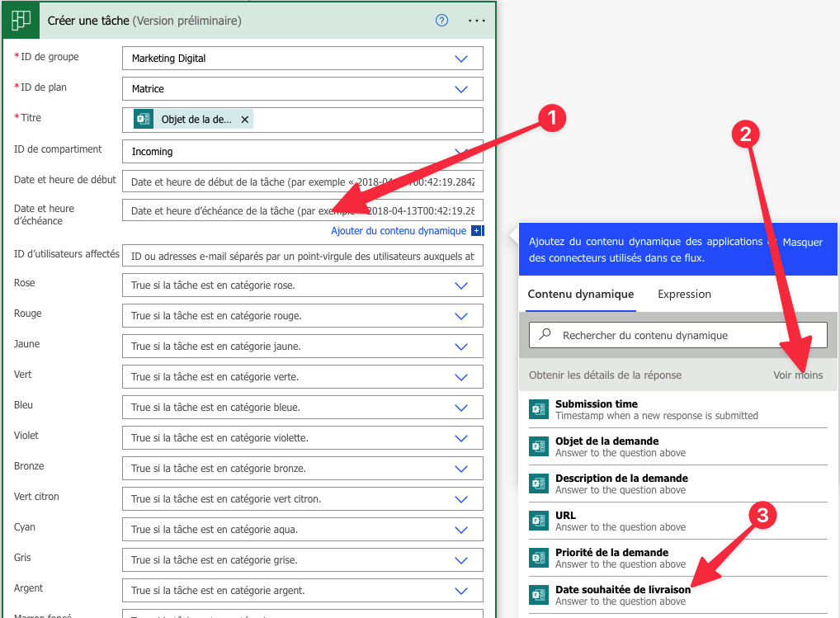
Task: Click the Ajouter du contenu dynamique link
Action: click(x=398, y=231)
